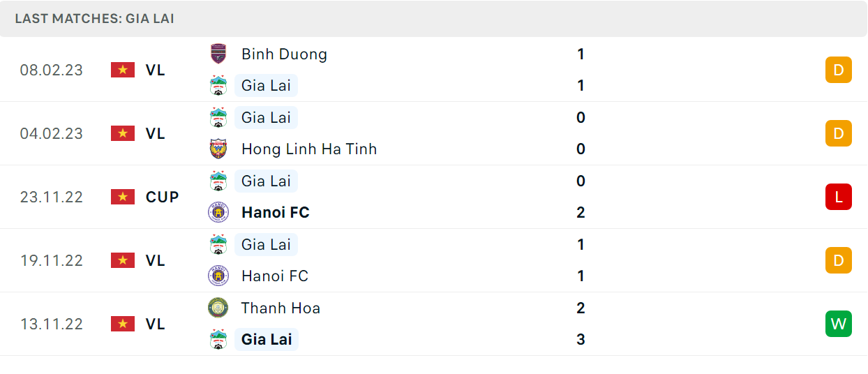The image size is (868, 374).
Task: Click Gia Lai crest in 08.02.23 match
Action: (218, 86)
